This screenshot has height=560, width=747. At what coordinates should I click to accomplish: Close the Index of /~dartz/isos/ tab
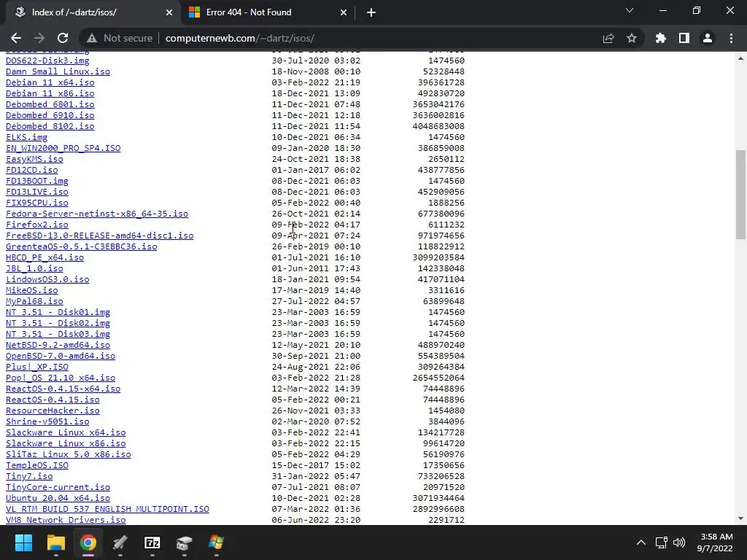pos(169,12)
